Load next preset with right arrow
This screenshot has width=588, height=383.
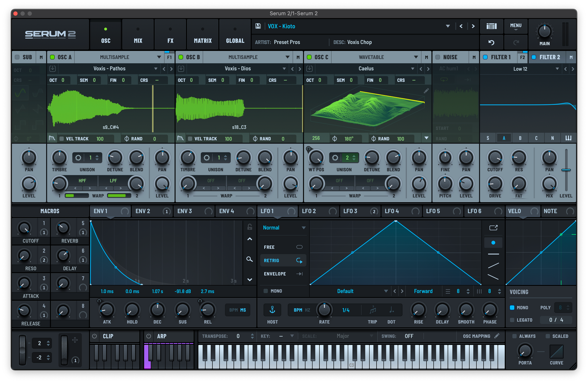(473, 26)
